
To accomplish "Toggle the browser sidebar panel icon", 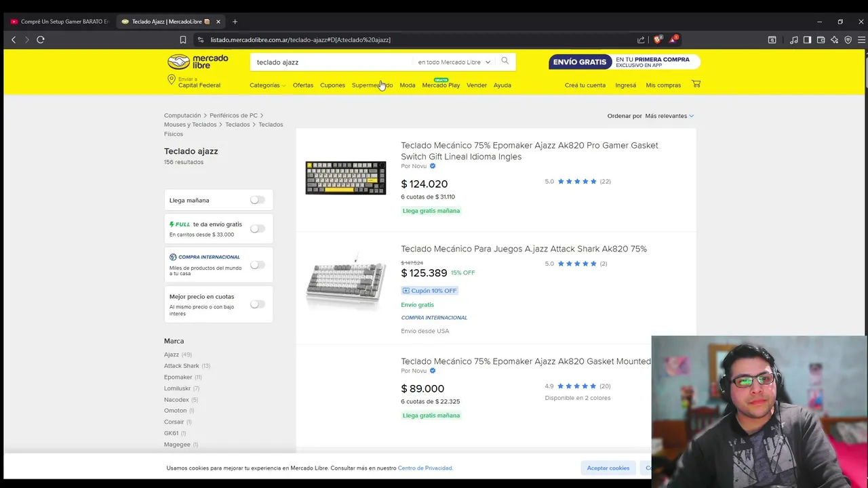I will tap(807, 39).
